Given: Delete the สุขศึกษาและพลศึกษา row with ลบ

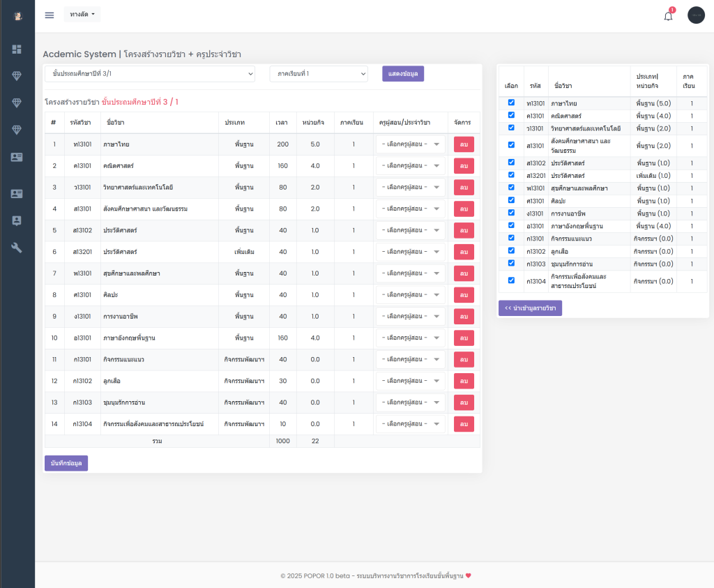Looking at the screenshot, I should click(464, 273).
